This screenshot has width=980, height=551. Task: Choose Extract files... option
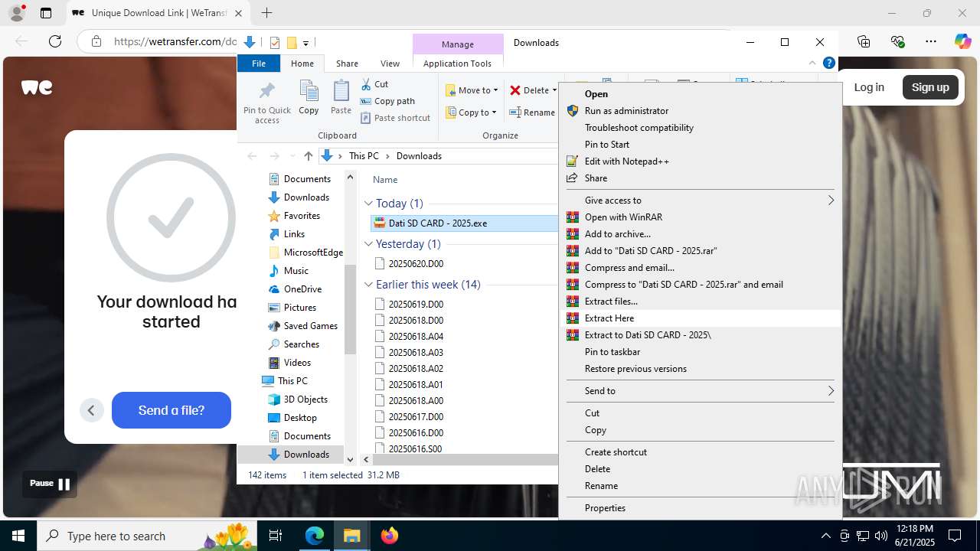click(700, 301)
